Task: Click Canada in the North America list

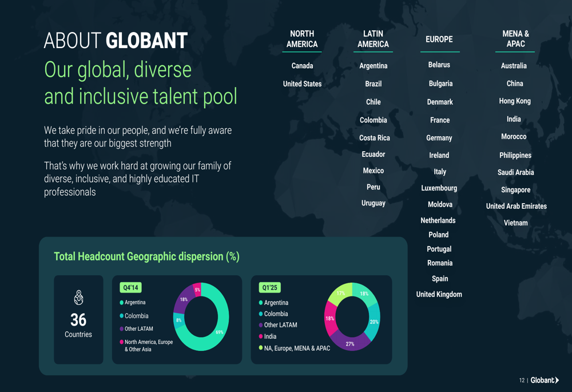Action: click(302, 66)
